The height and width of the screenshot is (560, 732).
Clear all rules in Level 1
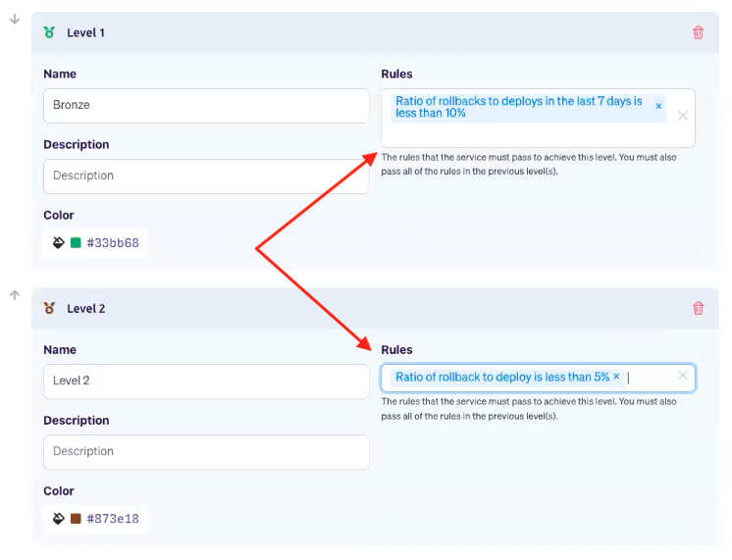pyautogui.click(x=683, y=116)
